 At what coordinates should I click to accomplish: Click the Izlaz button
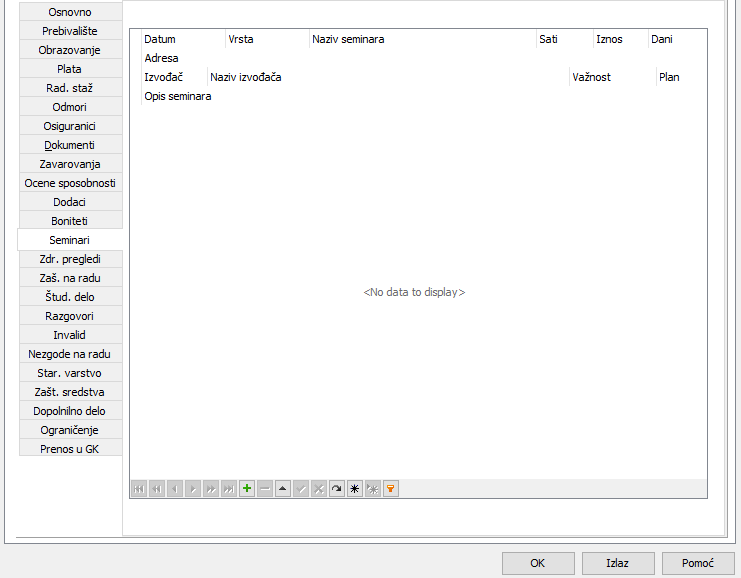[618, 563]
